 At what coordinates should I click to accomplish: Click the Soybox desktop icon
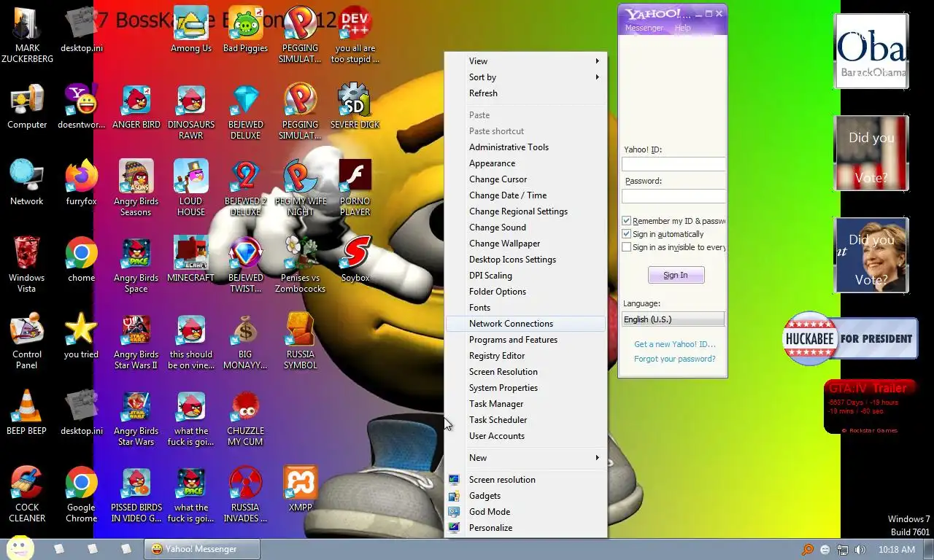click(355, 260)
